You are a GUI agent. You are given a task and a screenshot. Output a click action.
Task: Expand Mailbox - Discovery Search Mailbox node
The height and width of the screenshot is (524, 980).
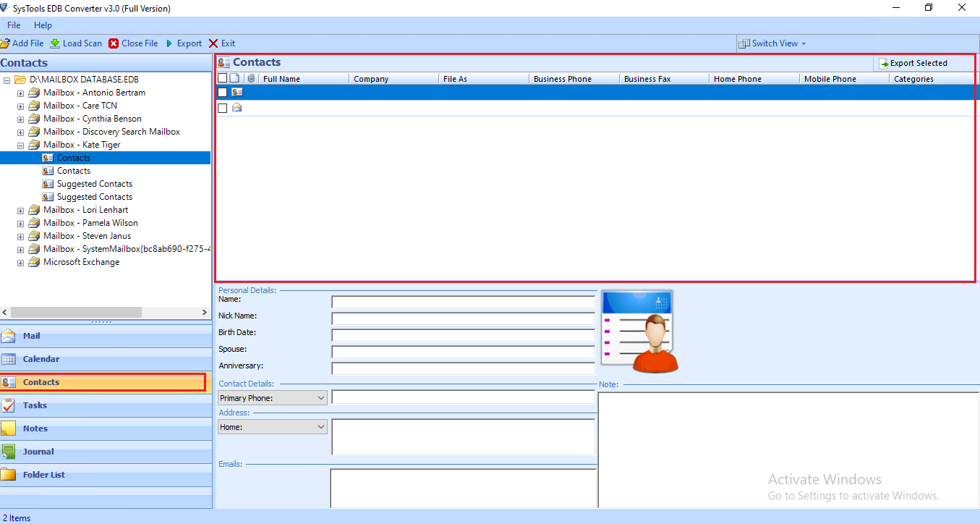click(20, 132)
